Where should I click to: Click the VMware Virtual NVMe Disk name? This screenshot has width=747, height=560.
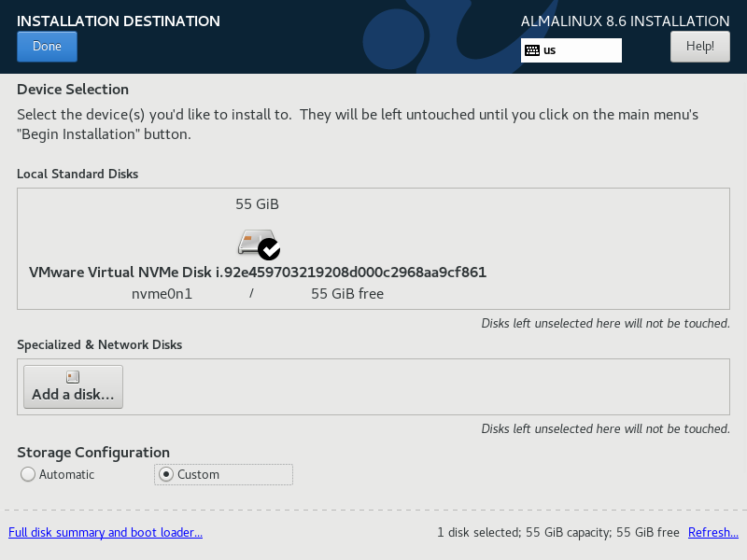(258, 273)
